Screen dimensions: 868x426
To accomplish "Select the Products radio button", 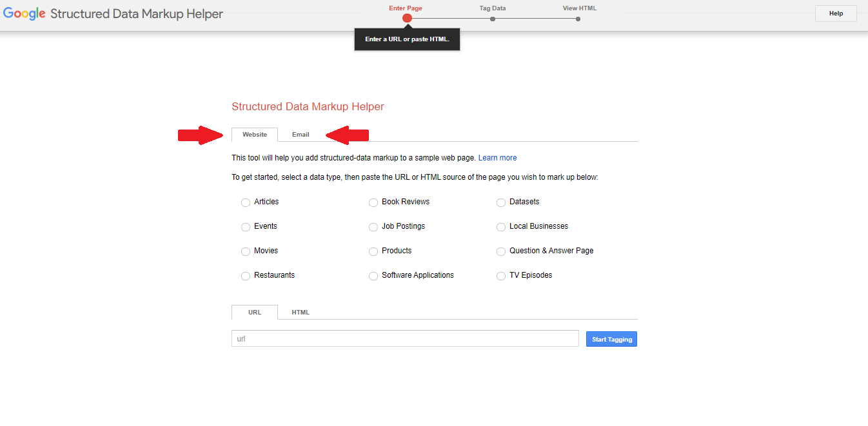I will click(373, 251).
